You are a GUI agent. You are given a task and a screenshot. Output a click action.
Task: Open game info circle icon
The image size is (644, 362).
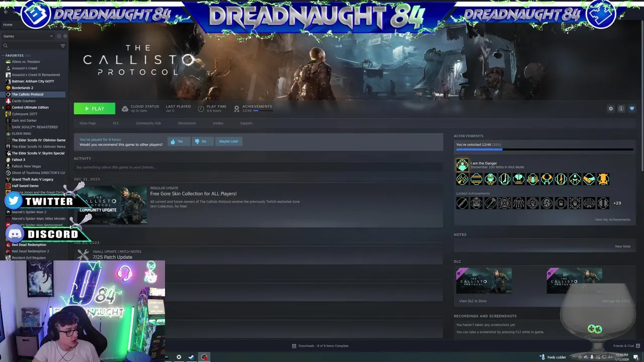click(621, 109)
